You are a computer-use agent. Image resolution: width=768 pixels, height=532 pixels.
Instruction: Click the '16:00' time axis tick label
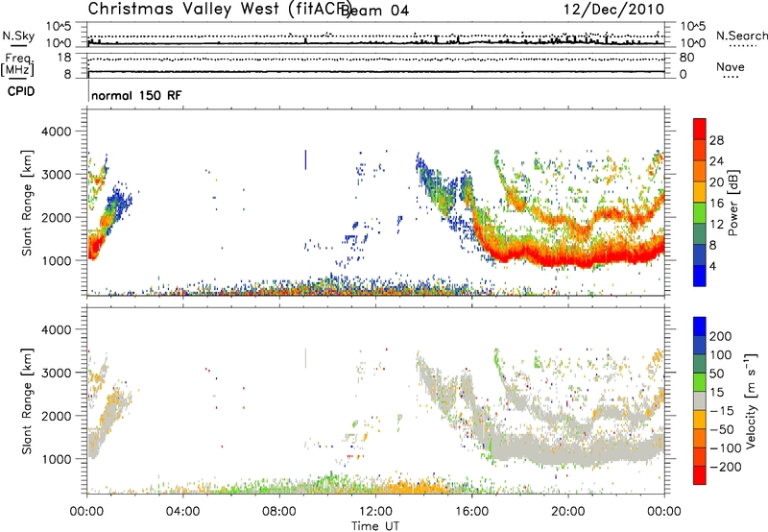[x=471, y=512]
